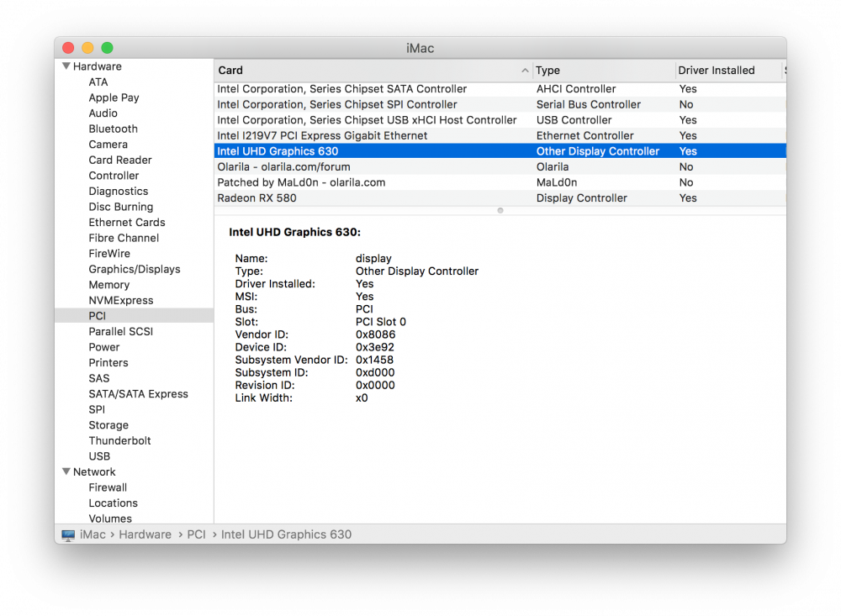The height and width of the screenshot is (616, 841).
Task: Select Volumes under Network
Action: tap(110, 519)
